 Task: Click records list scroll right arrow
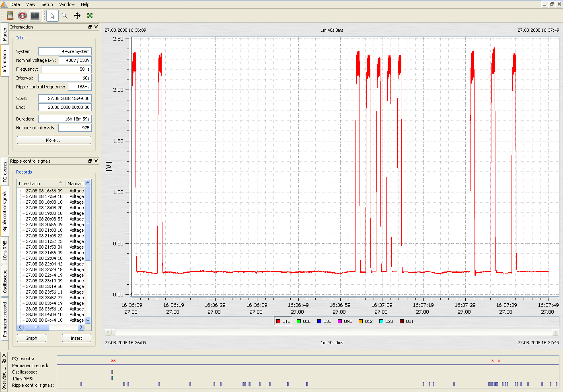pyautogui.click(x=81, y=327)
